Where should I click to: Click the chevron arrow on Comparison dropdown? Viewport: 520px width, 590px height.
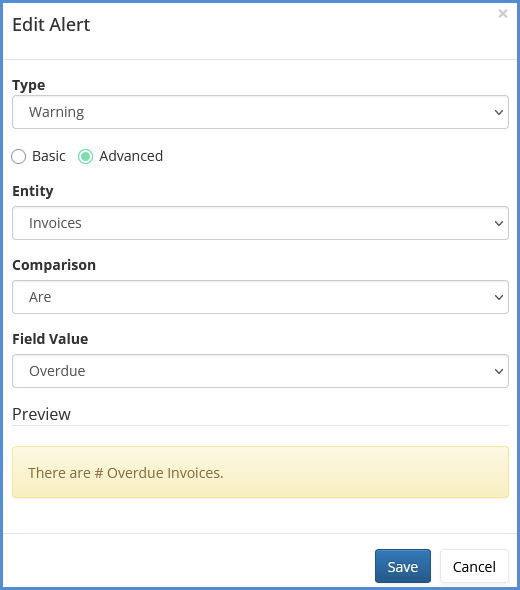pos(499,297)
